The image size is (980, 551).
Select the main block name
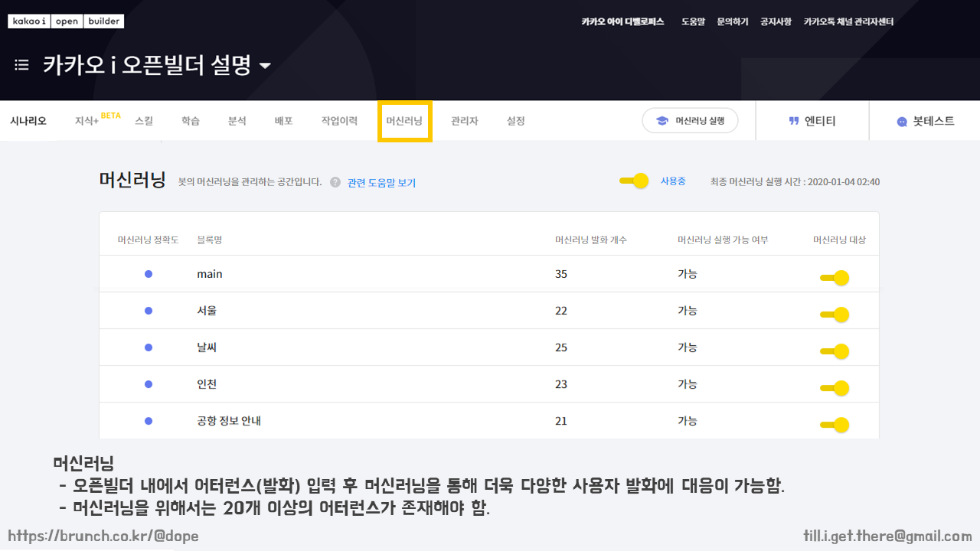pyautogui.click(x=210, y=274)
